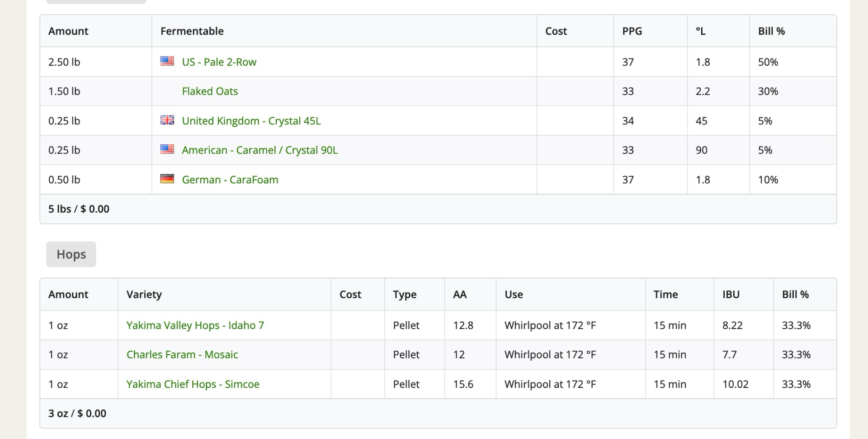
Task: Click the US flag icon beside Pale 2-Row
Action: pyautogui.click(x=167, y=61)
